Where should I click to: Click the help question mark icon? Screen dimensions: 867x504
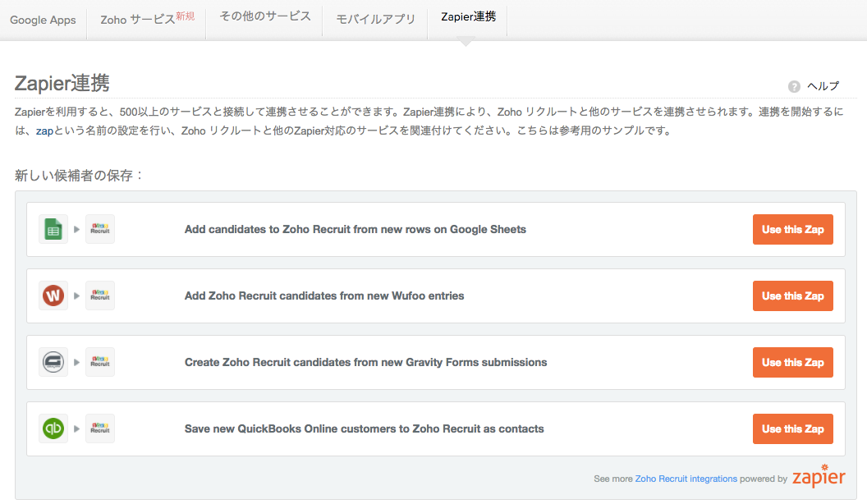(794, 86)
